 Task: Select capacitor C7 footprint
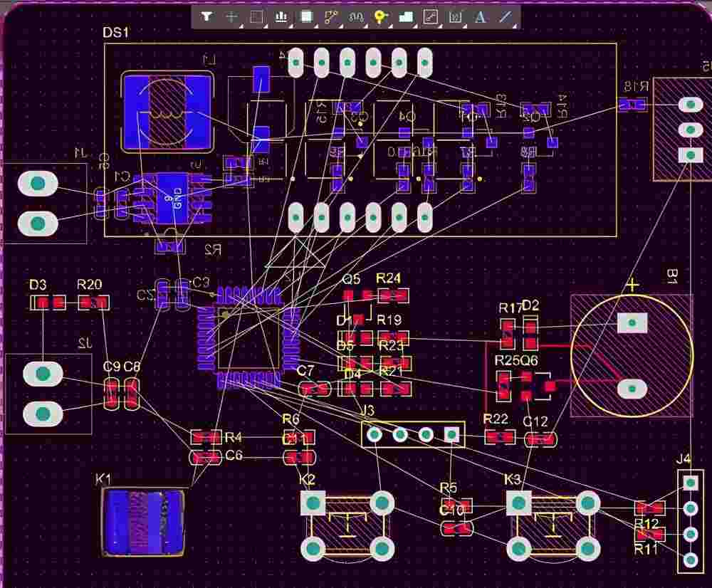(315, 389)
